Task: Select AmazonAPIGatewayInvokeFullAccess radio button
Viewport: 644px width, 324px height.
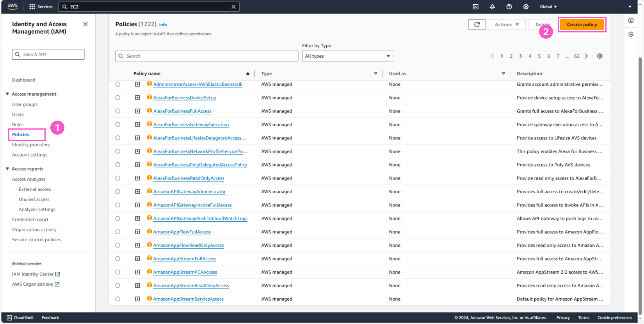Action: (x=117, y=205)
